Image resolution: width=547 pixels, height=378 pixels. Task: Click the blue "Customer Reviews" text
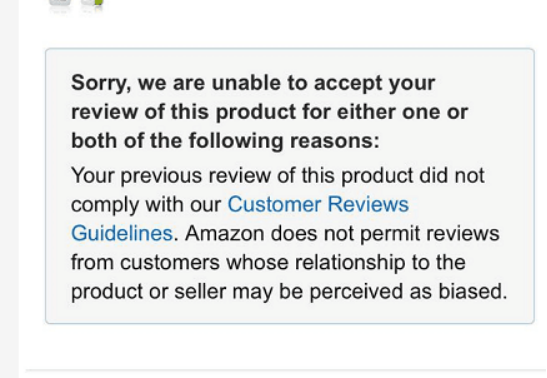coord(318,204)
